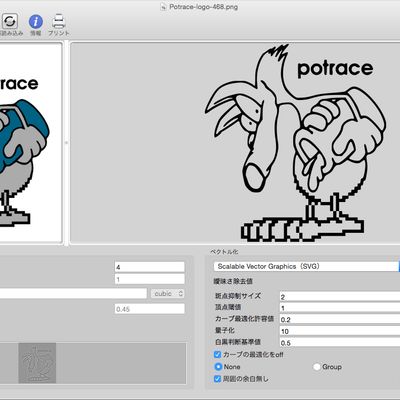Click the 曖昧さ除去値 label

233,281
